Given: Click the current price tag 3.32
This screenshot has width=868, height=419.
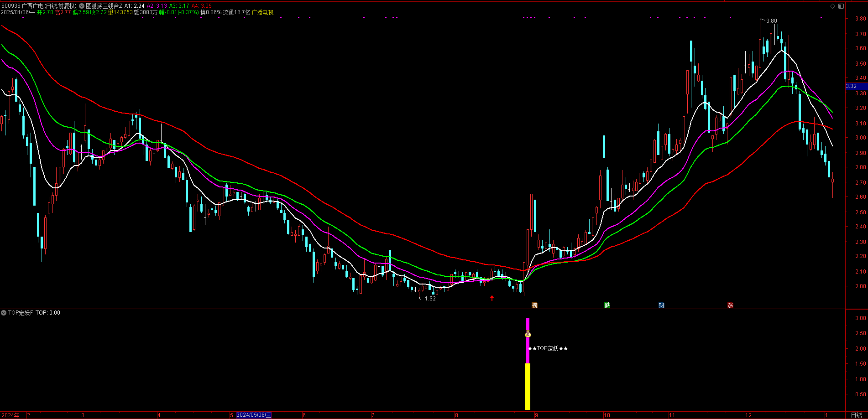Looking at the screenshot, I should tap(856, 86).
